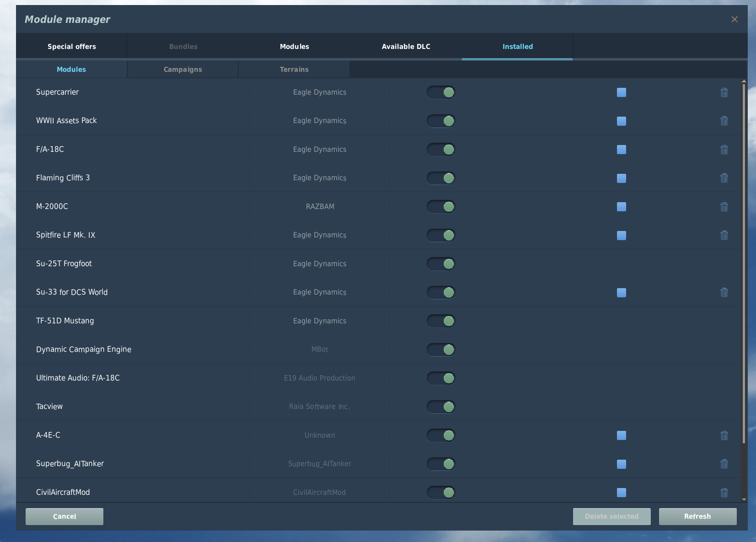Disable the Supercarrier module toggle
Viewport: 756px width, 542px height.
pyautogui.click(x=441, y=92)
